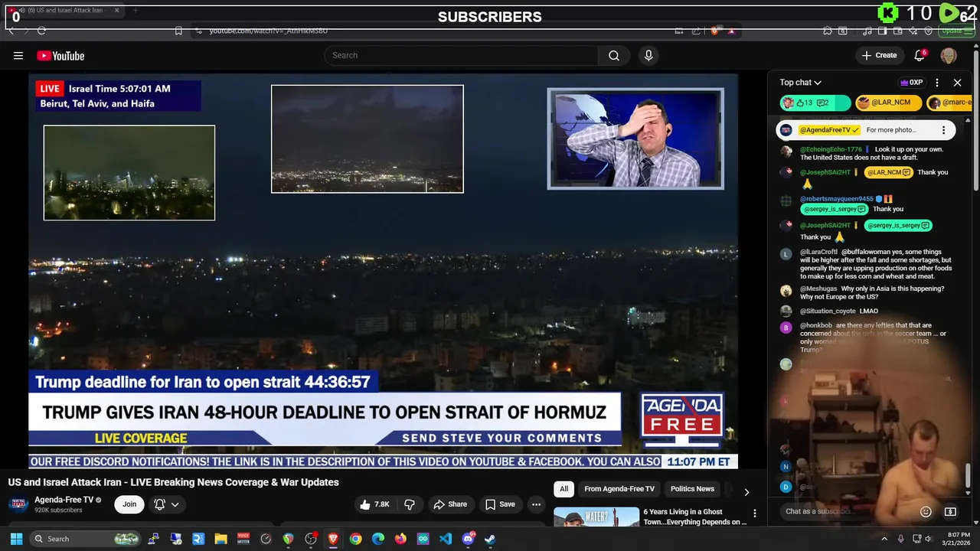980x551 pixels.
Task: Open File Explorer from the taskbar
Action: point(220,539)
